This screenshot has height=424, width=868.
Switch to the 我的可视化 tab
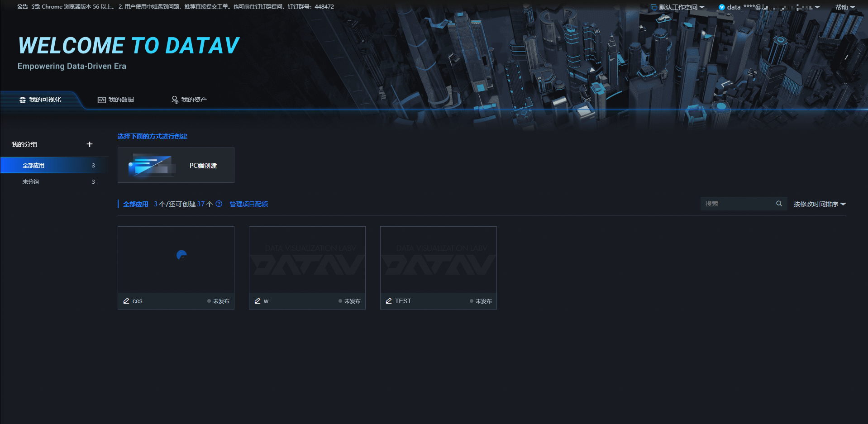point(40,100)
